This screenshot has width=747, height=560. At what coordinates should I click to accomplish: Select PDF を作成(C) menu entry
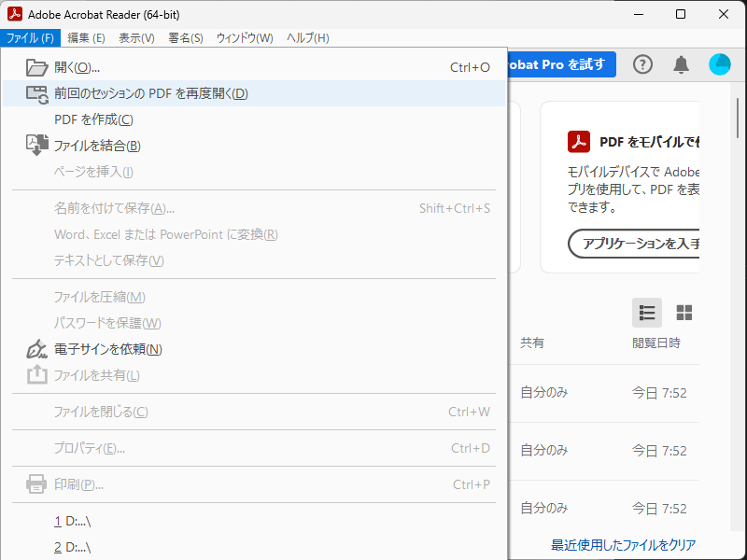[x=254, y=119]
